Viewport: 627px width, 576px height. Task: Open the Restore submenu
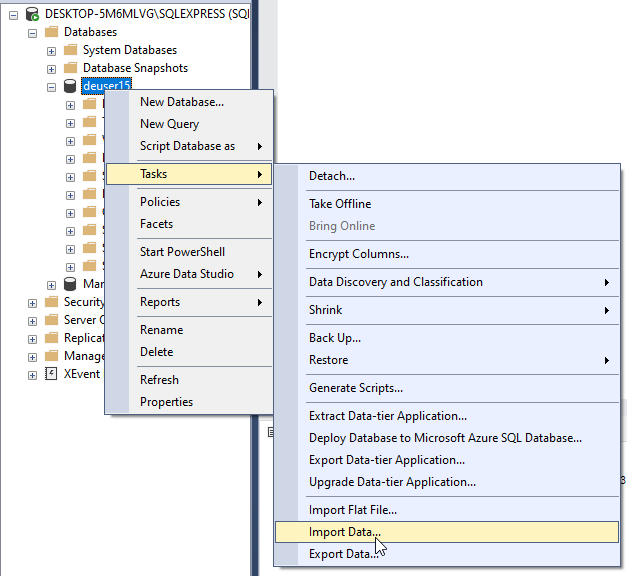pos(329,360)
